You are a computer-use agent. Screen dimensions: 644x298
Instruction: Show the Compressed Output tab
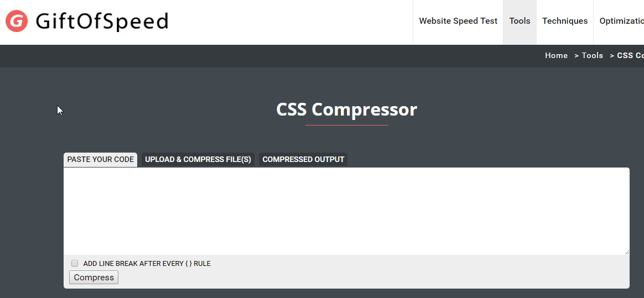pyautogui.click(x=303, y=160)
